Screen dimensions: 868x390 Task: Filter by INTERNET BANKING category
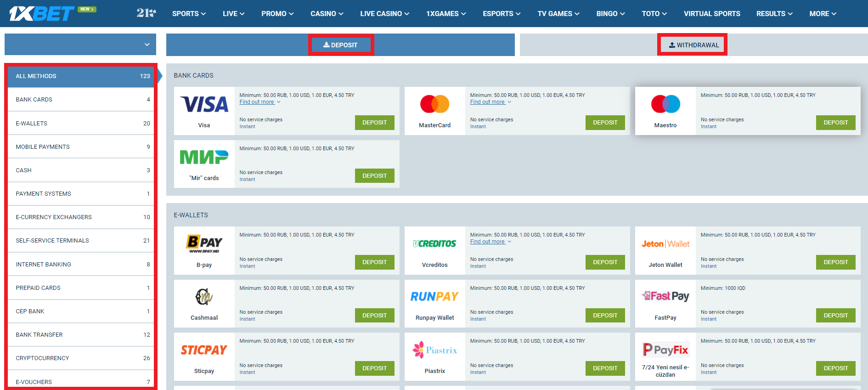(81, 265)
